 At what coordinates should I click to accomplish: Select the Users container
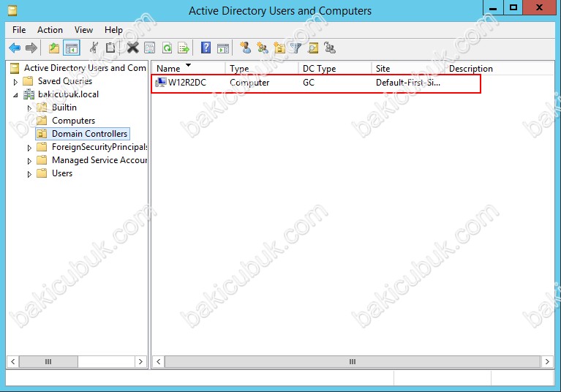[62, 173]
